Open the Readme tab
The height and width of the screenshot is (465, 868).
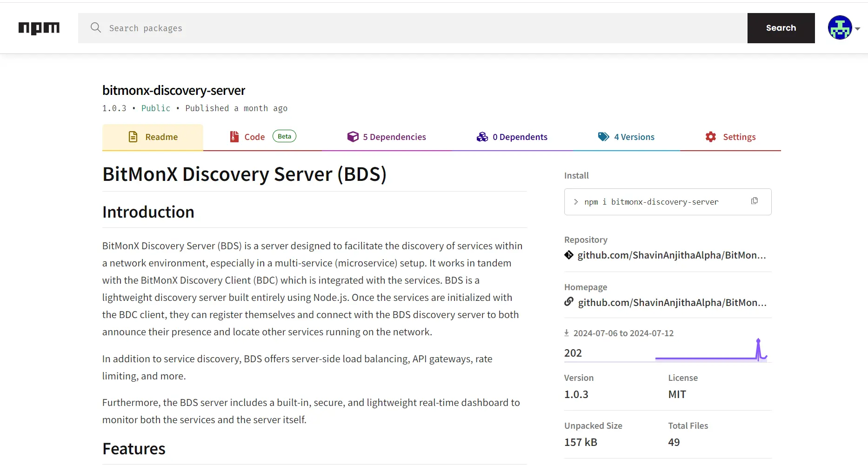pos(153,137)
